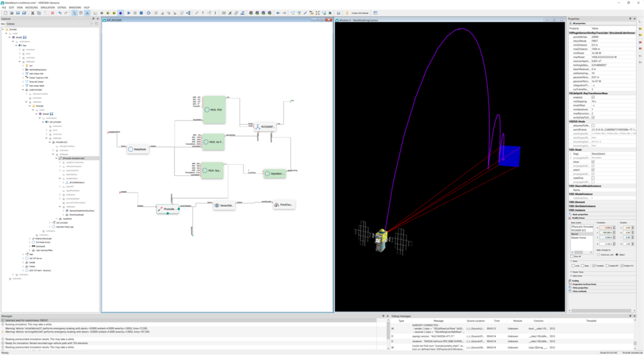This screenshot has width=644, height=355.
Task: Toggle the 'select' property checkbox
Action: pos(592,169)
